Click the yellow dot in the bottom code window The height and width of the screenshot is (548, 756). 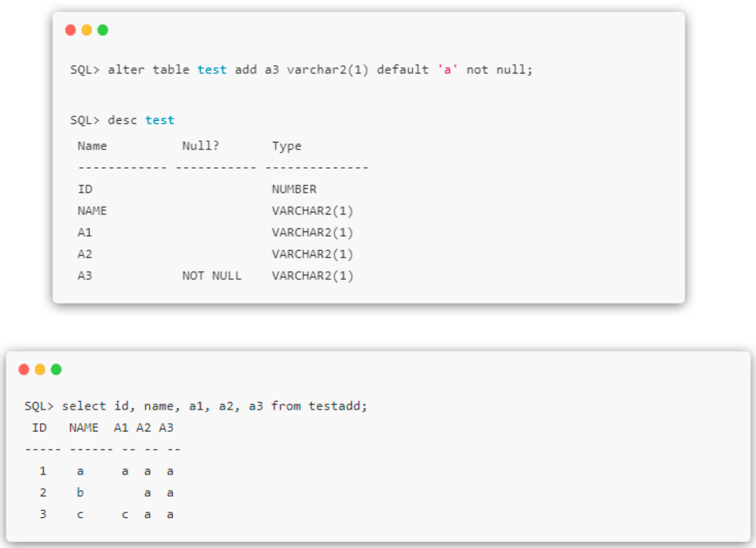(x=40, y=370)
